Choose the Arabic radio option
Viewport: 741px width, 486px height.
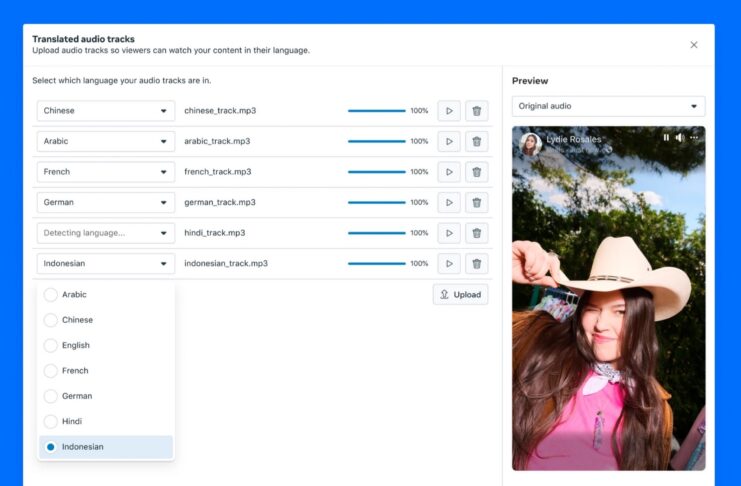51,295
